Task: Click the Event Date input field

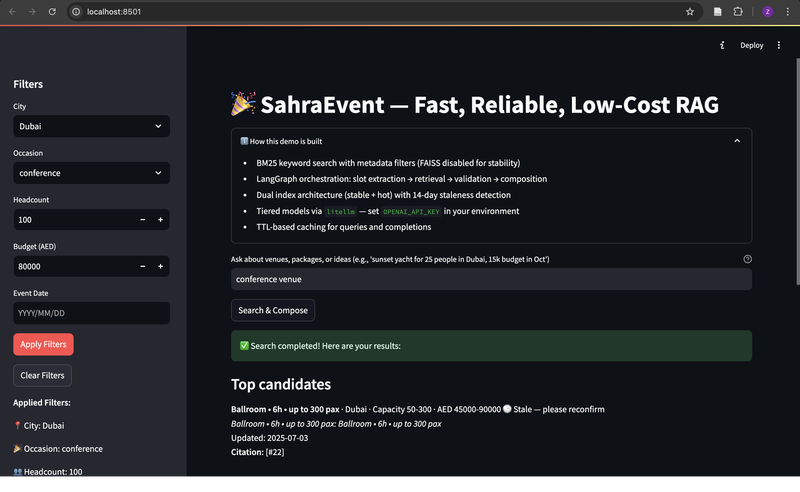Action: pos(91,313)
